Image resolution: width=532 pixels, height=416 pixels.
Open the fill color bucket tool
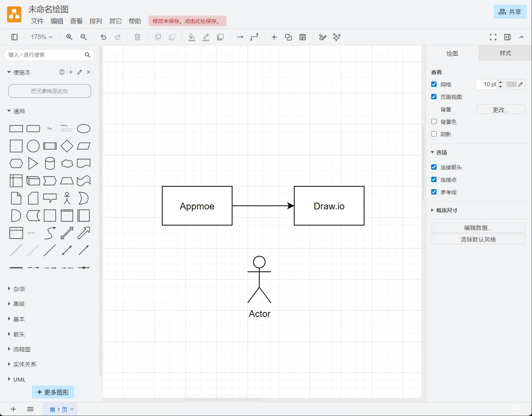192,37
